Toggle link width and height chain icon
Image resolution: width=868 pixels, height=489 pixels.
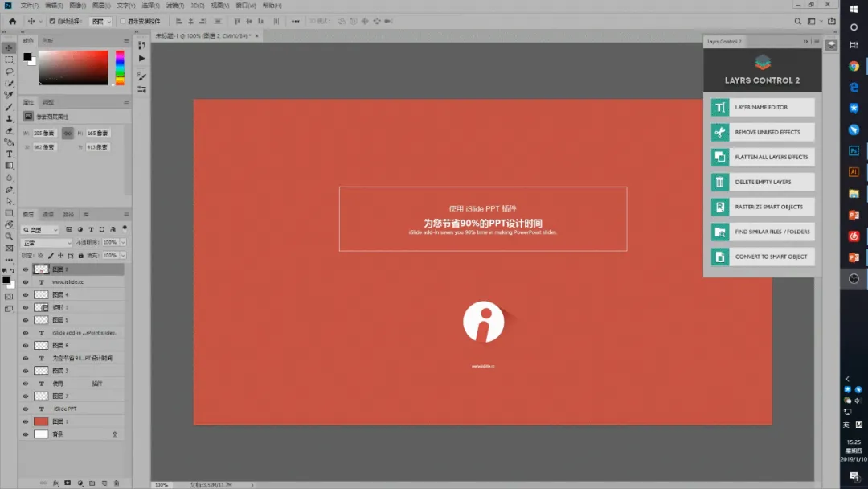68,133
